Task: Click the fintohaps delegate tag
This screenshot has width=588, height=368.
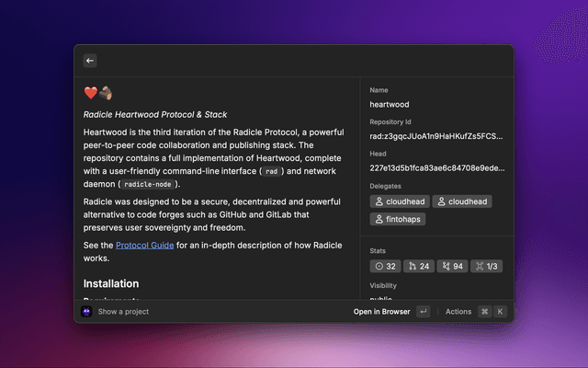Action: click(x=397, y=219)
